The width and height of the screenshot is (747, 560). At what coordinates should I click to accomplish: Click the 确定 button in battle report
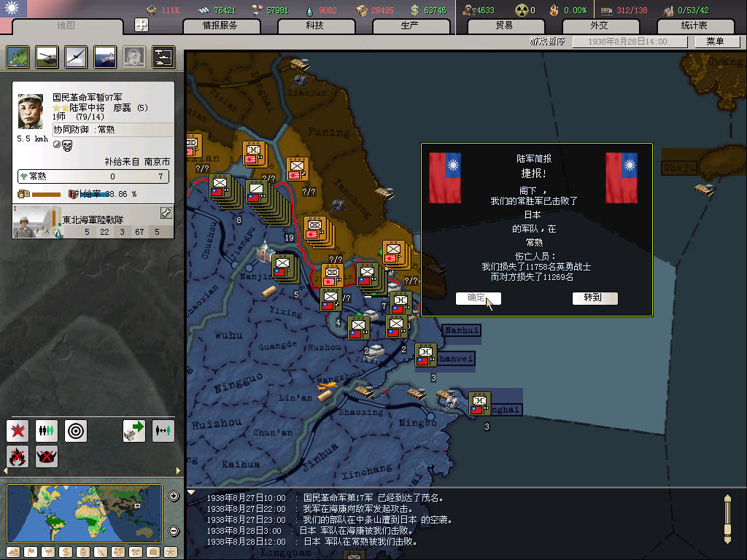pyautogui.click(x=478, y=298)
